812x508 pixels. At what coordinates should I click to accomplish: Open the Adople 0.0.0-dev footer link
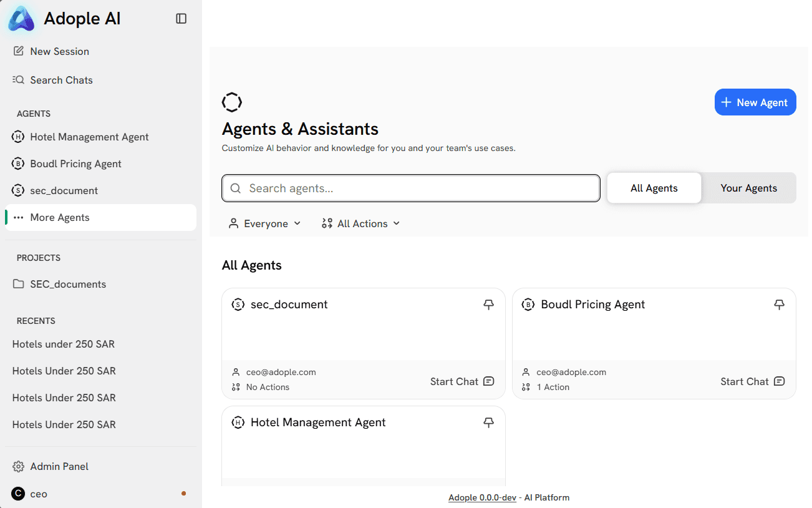pos(482,497)
